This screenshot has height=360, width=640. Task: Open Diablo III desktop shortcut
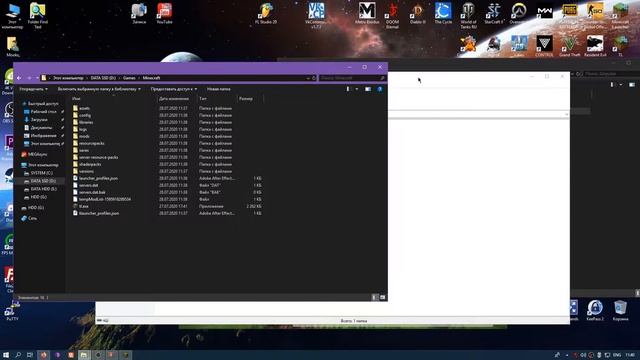click(x=418, y=13)
